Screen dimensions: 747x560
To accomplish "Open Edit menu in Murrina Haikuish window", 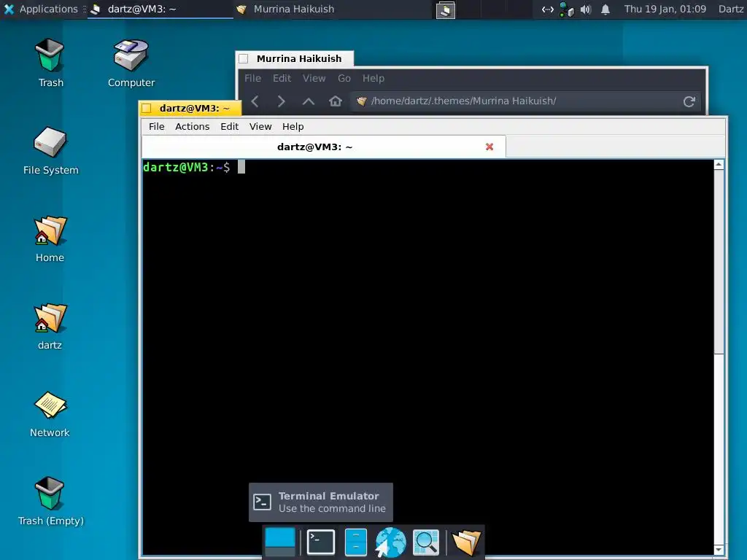I will (282, 79).
